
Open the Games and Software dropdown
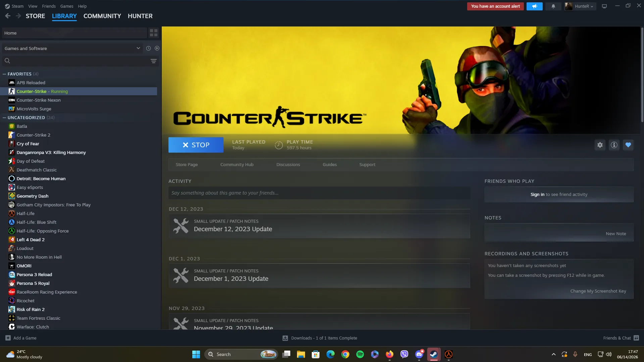[72, 48]
